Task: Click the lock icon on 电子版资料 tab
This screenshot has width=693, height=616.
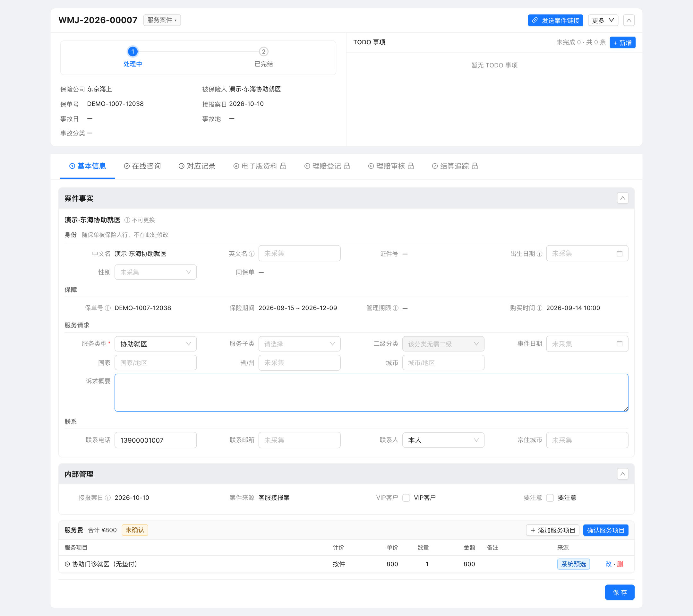Action: pos(283,166)
